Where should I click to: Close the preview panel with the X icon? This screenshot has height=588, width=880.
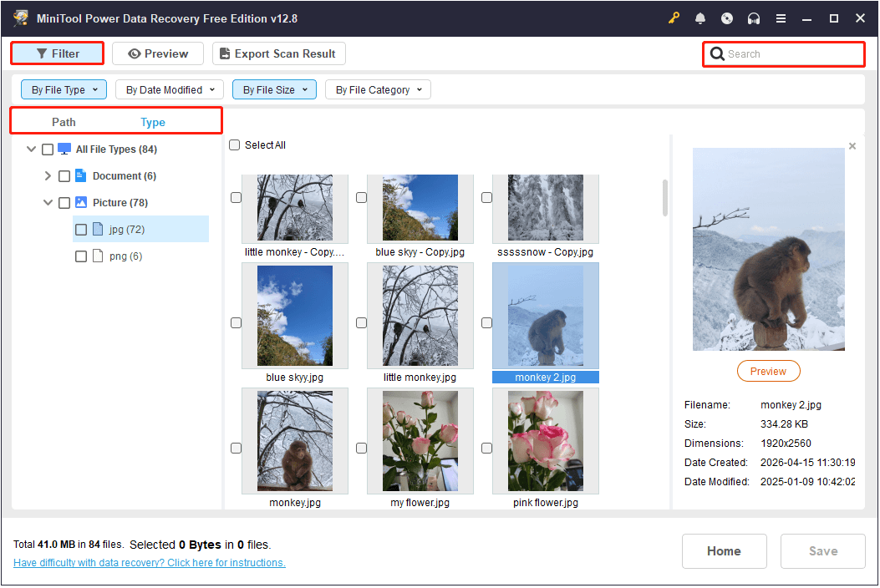[x=852, y=146]
